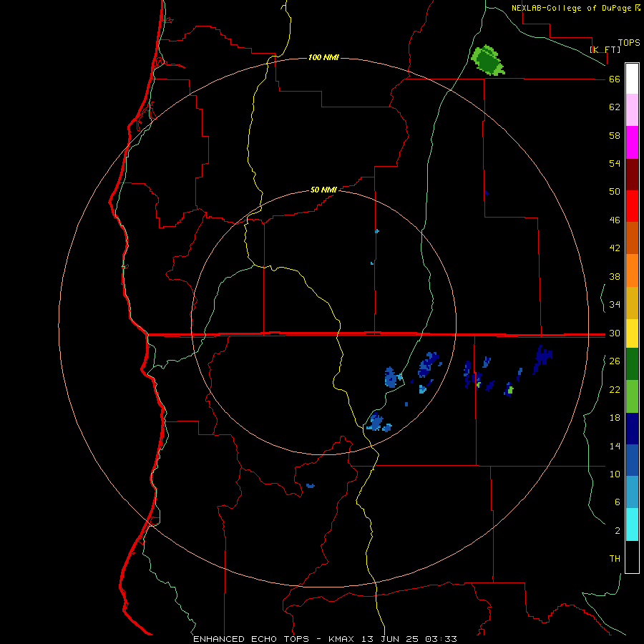Click the "26" scale value
The width and height of the screenshot is (644, 644).
coord(615,361)
